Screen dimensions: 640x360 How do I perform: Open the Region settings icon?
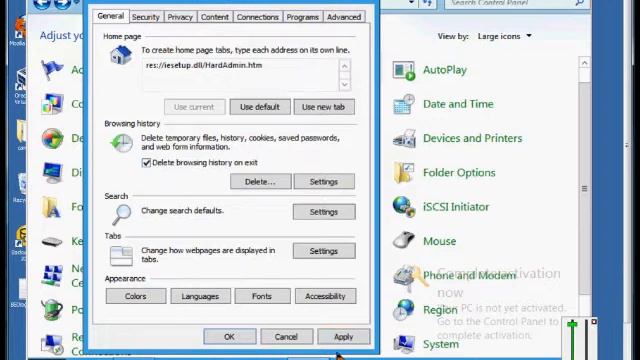(404, 310)
